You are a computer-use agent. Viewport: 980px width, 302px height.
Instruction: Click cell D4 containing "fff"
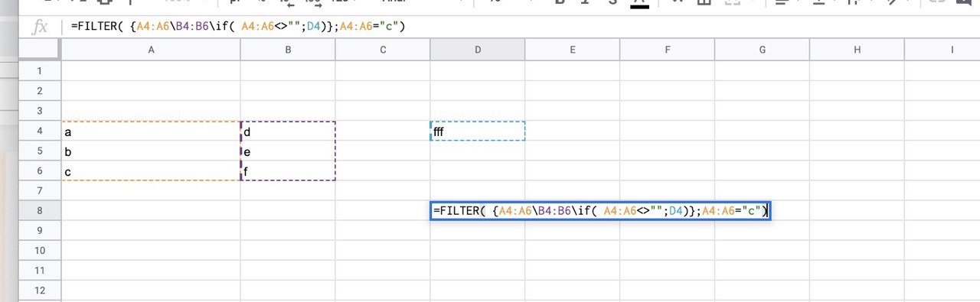[478, 132]
